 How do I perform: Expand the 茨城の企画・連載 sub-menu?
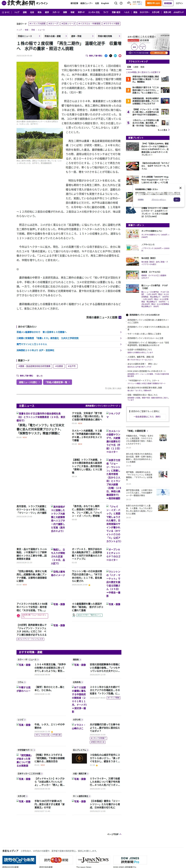click(56, 36)
